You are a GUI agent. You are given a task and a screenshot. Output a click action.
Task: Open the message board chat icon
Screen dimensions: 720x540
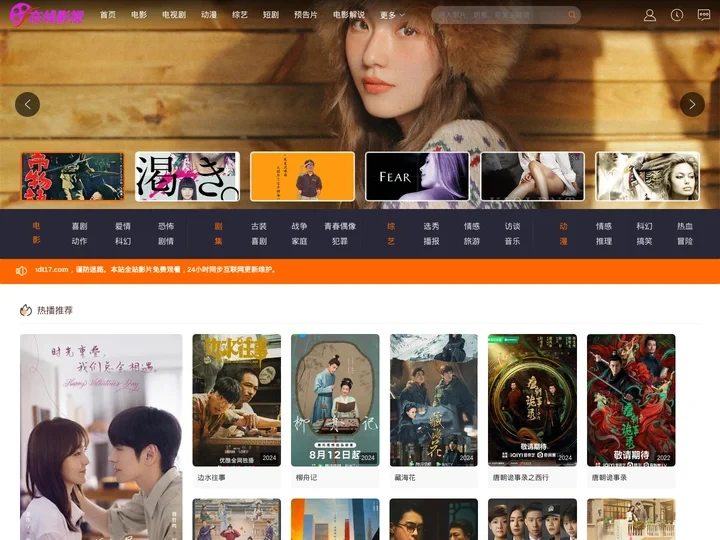pyautogui.click(x=703, y=15)
